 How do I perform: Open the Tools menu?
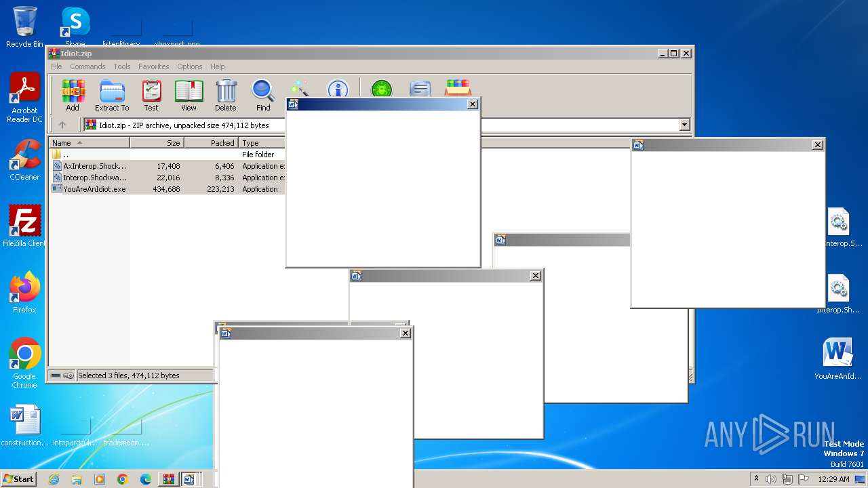(x=122, y=66)
